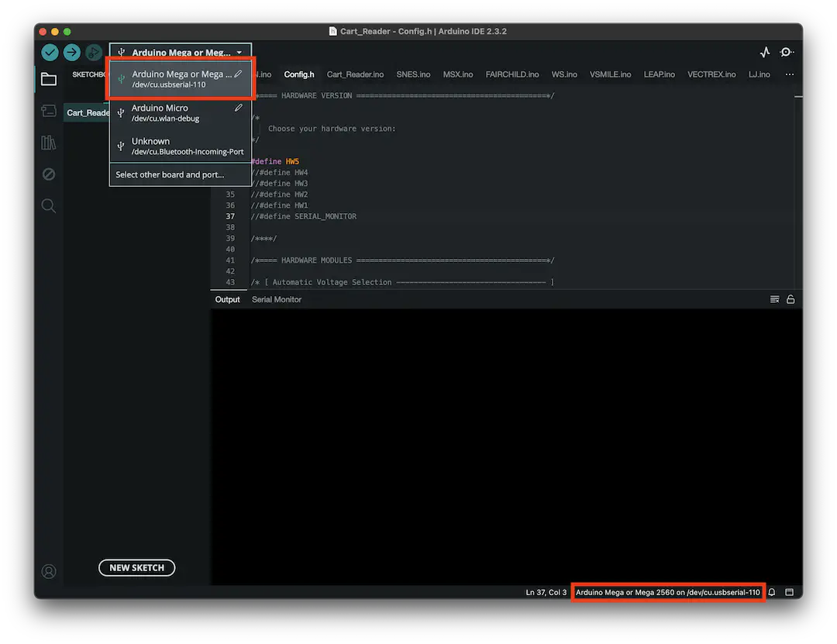Toggle the bottom panel icon in status bar

790,592
